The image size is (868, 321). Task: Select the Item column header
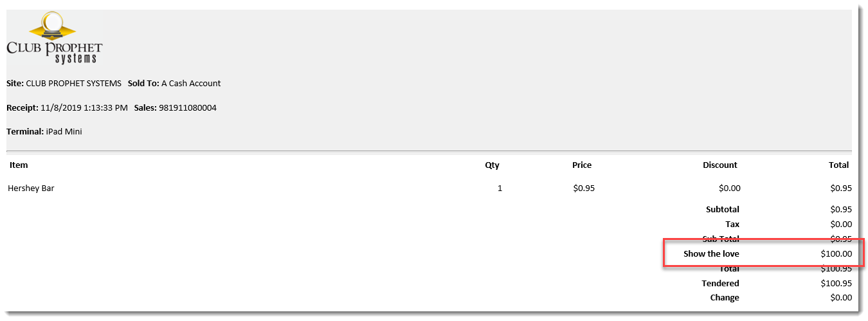click(19, 165)
